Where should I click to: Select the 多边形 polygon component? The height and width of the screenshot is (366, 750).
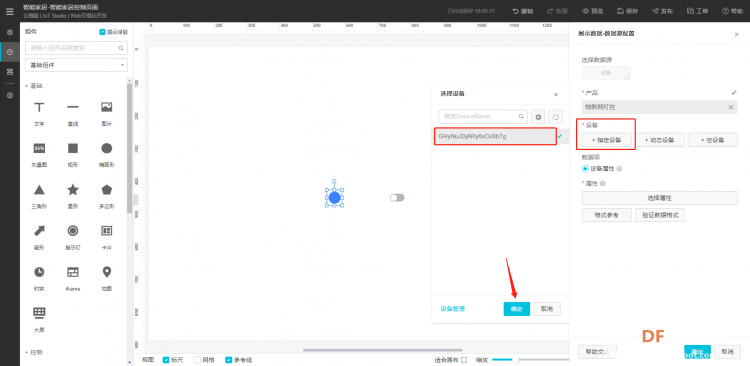point(107,196)
